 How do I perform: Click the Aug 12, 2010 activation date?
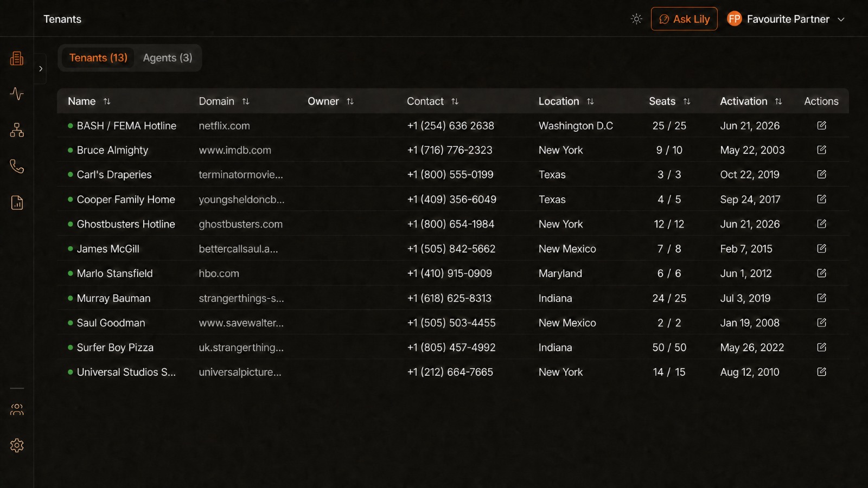point(749,372)
